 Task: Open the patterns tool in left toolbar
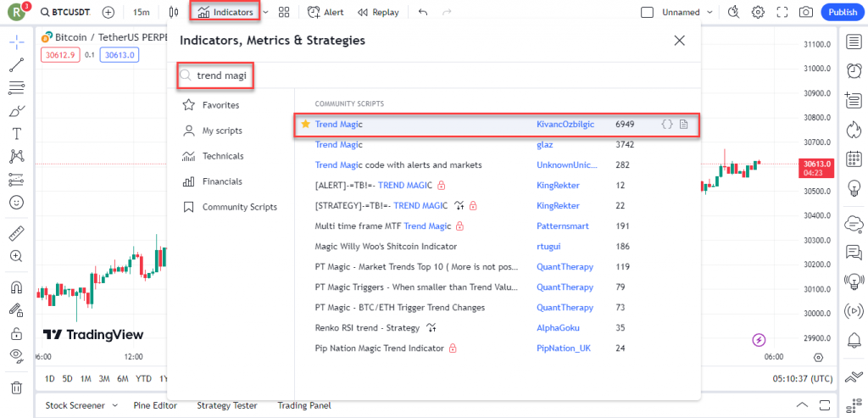pyautogui.click(x=17, y=157)
